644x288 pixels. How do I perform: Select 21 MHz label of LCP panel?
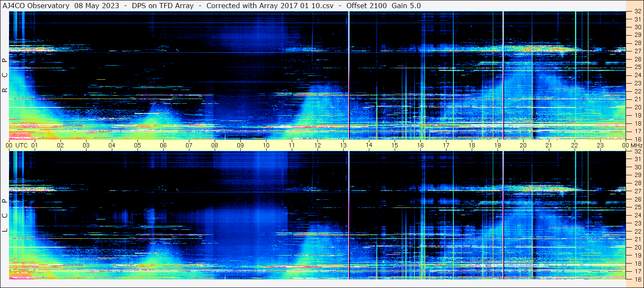point(637,239)
